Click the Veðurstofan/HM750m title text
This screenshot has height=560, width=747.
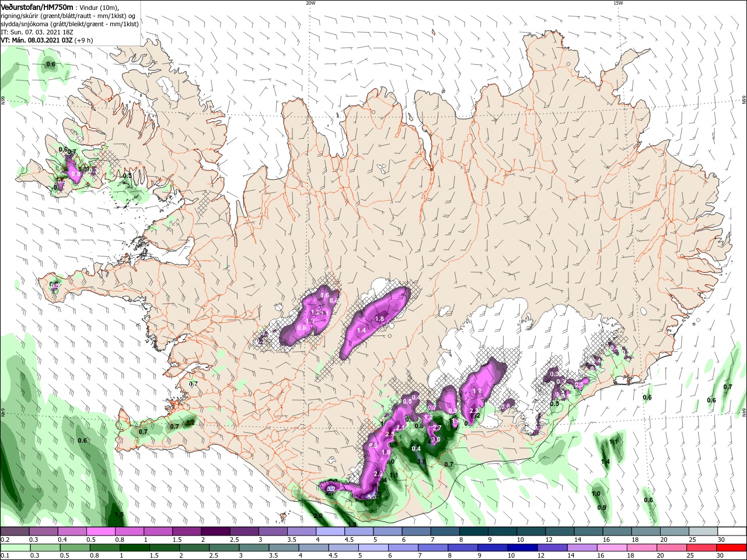coord(37,6)
